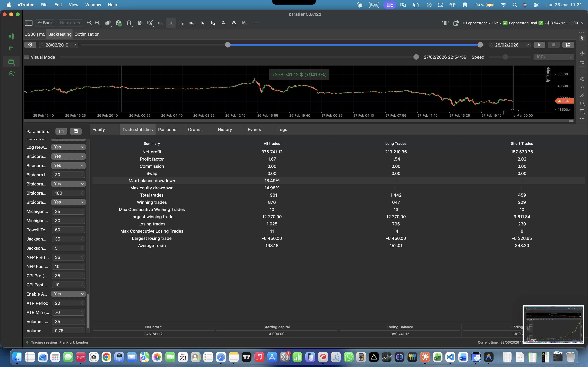
Task: Open the layers stack icon in toolbar
Action: [x=129, y=23]
